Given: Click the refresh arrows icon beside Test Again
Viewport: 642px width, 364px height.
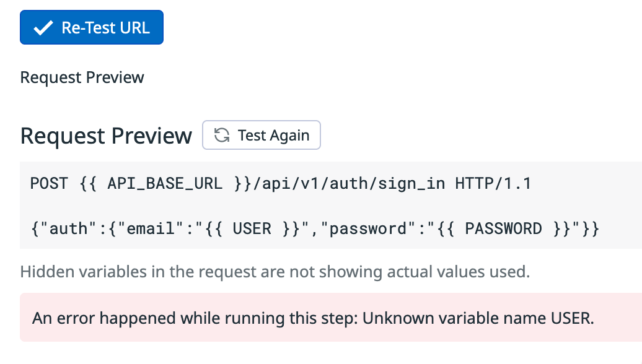Looking at the screenshot, I should pyautogui.click(x=222, y=135).
